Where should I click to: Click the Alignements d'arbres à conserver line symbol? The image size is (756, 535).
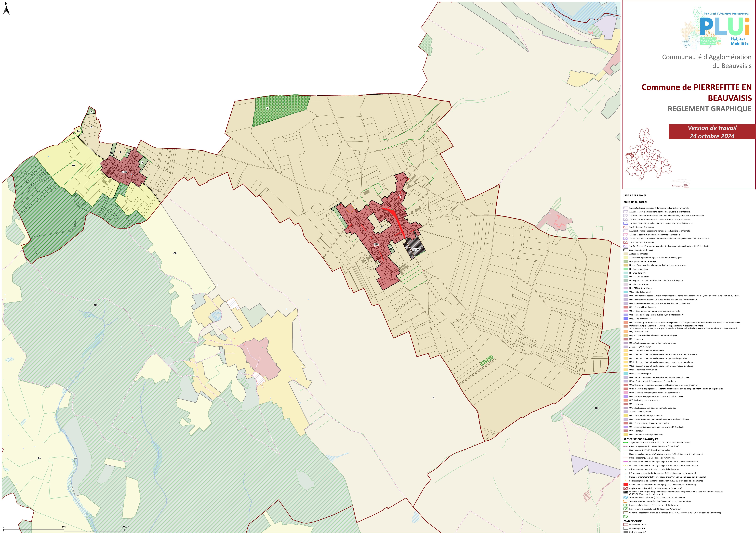[626, 443]
